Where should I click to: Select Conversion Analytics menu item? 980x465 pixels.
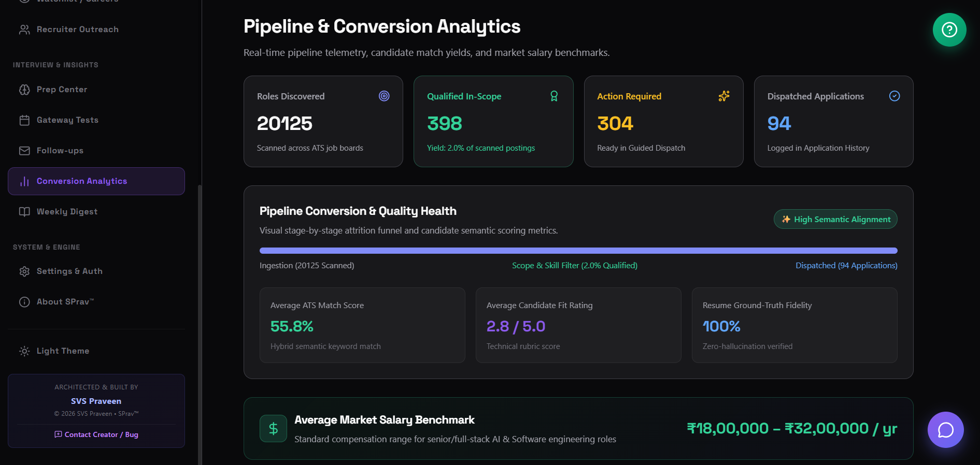pos(96,181)
